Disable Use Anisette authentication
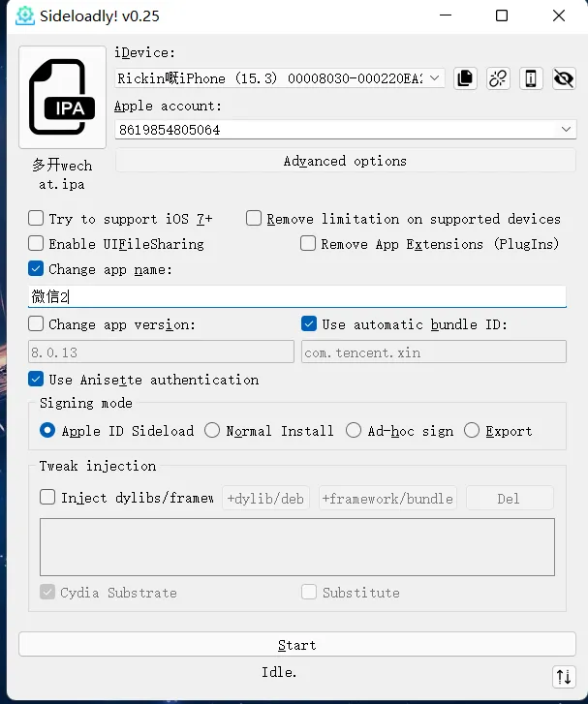 tap(36, 380)
